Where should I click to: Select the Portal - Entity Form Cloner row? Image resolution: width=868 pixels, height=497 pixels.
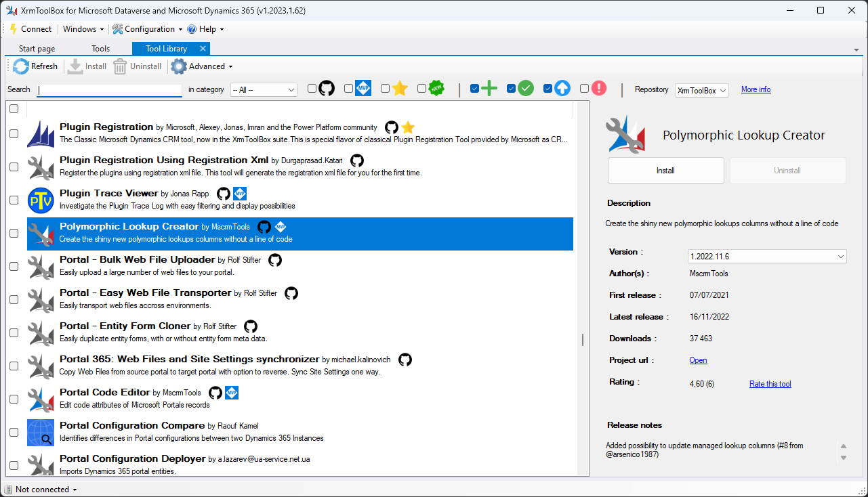point(300,333)
